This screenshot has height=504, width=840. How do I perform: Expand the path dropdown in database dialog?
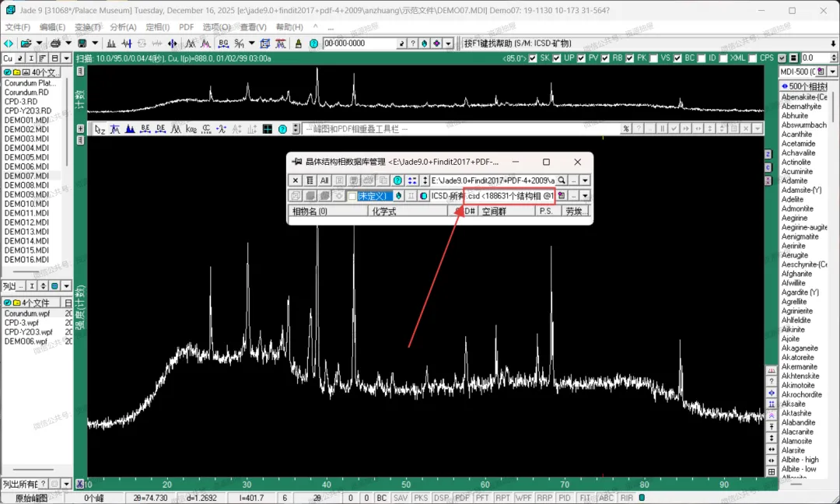coord(585,180)
